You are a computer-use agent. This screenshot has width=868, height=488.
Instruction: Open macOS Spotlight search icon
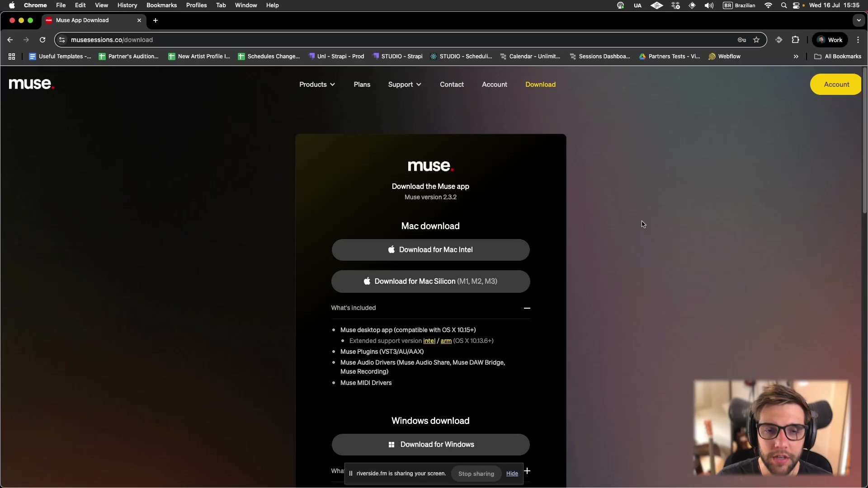[784, 5]
